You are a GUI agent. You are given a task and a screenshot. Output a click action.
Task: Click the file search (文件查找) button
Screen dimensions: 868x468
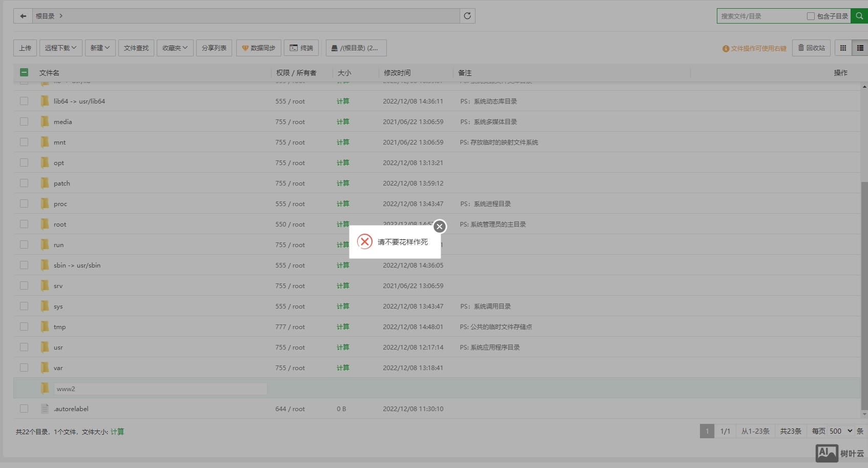coord(136,48)
